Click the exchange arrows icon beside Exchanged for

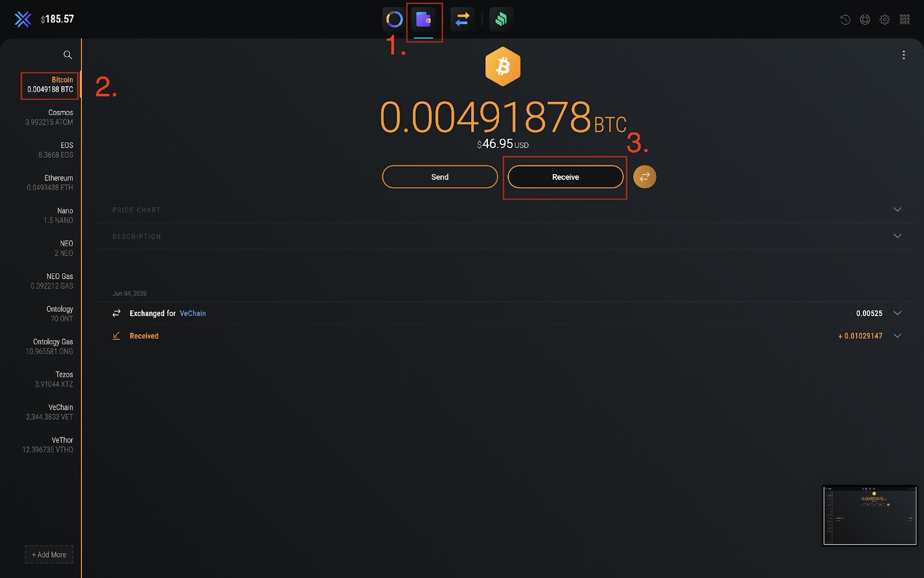117,313
